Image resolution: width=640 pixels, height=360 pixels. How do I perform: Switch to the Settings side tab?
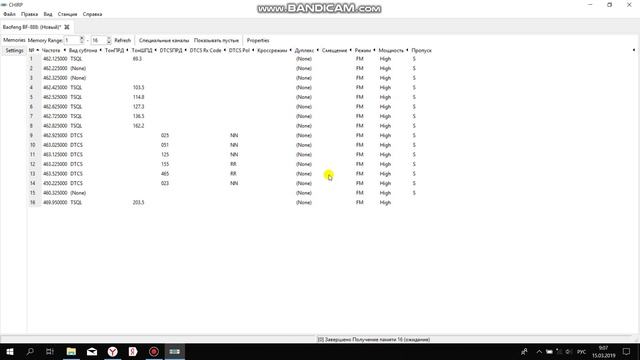14,51
